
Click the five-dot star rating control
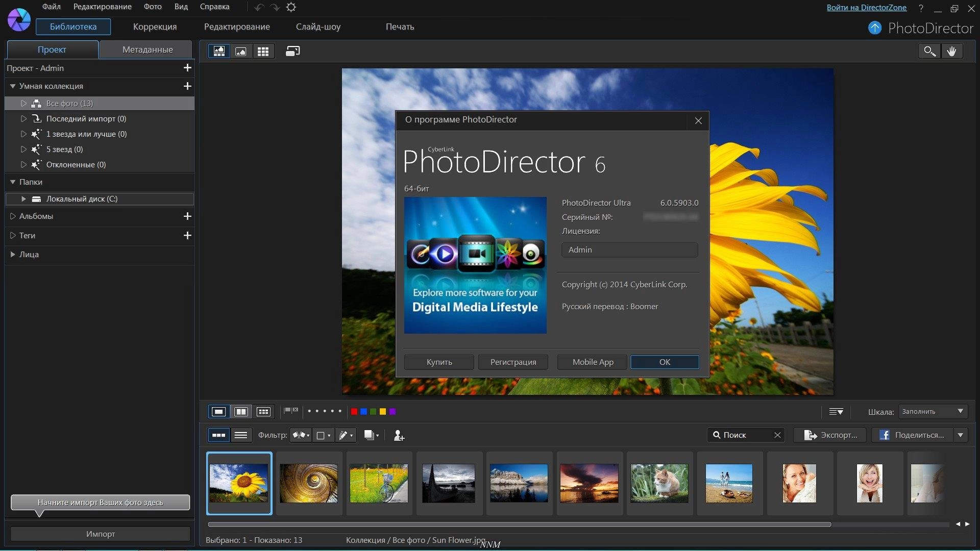(x=325, y=411)
